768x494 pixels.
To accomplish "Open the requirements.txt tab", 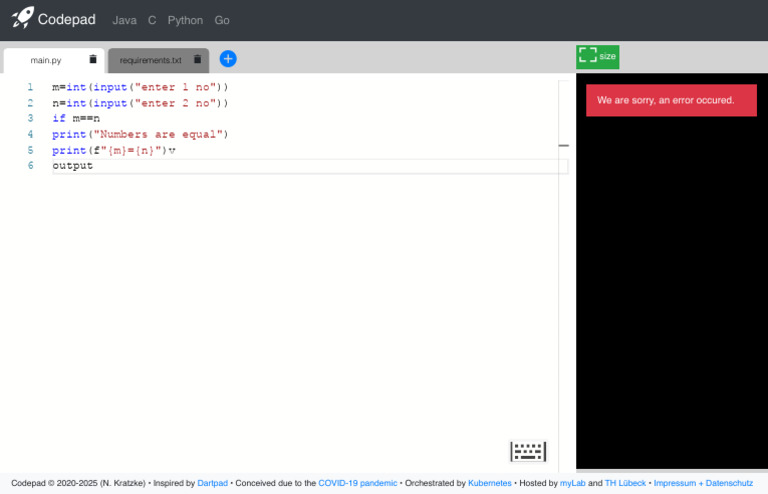I will 150,60.
